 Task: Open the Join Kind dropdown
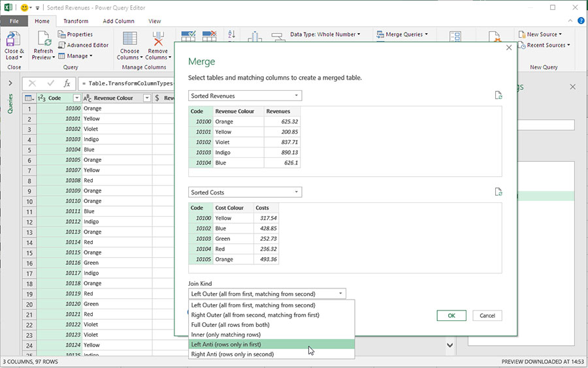coord(267,294)
